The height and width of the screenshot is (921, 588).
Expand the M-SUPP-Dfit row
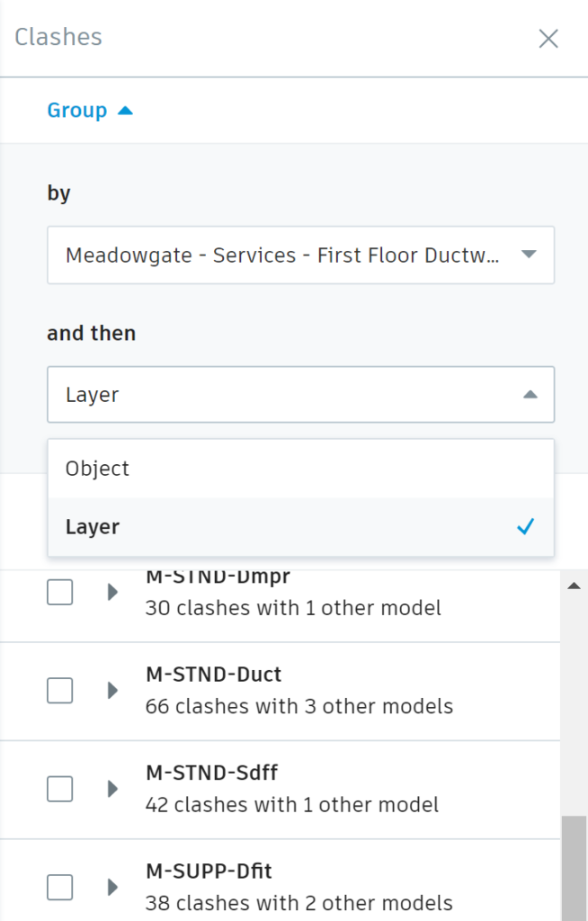(x=112, y=887)
